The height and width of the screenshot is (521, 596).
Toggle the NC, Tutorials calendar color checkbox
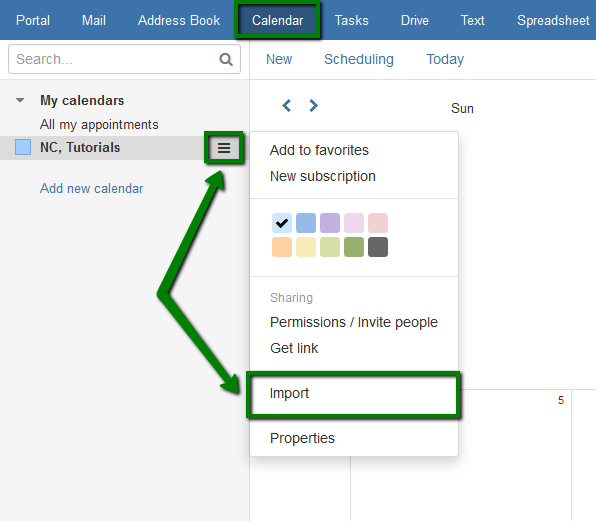pos(23,147)
